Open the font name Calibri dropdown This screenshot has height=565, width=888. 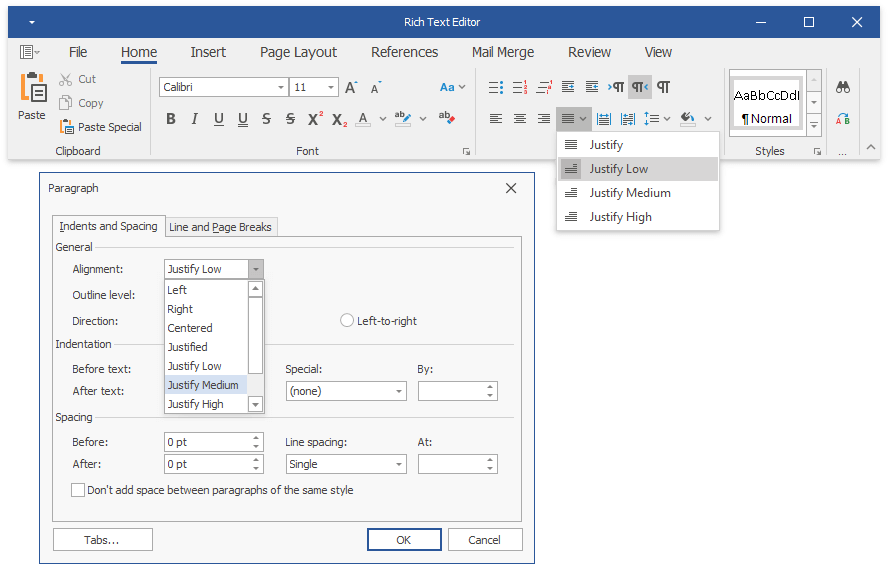pyautogui.click(x=281, y=88)
